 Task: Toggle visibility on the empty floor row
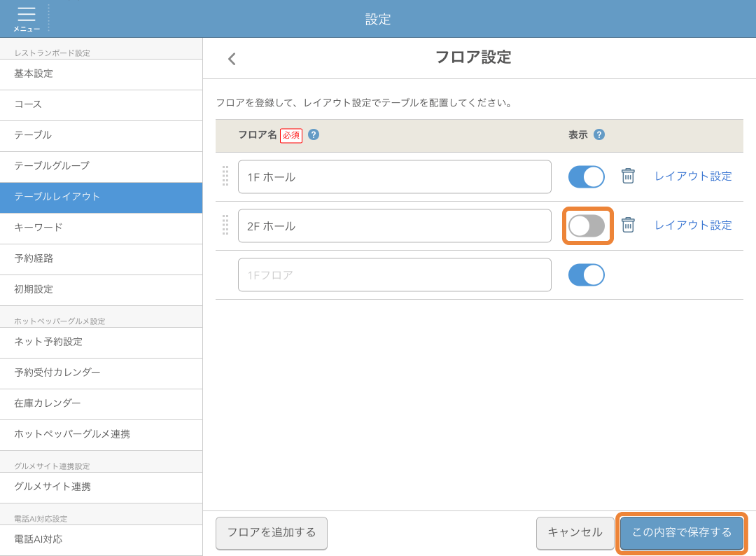pyautogui.click(x=586, y=274)
